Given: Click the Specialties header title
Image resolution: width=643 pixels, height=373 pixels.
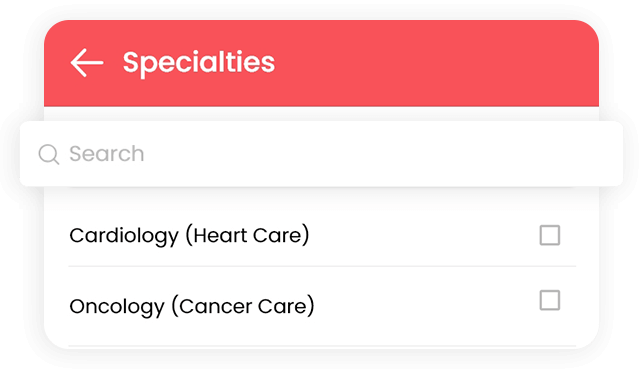Looking at the screenshot, I should (x=199, y=63).
